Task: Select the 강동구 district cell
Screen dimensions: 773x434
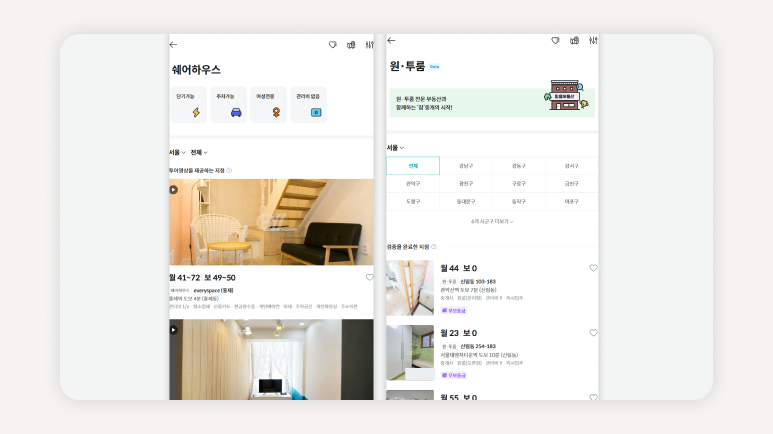Action: pyautogui.click(x=519, y=166)
